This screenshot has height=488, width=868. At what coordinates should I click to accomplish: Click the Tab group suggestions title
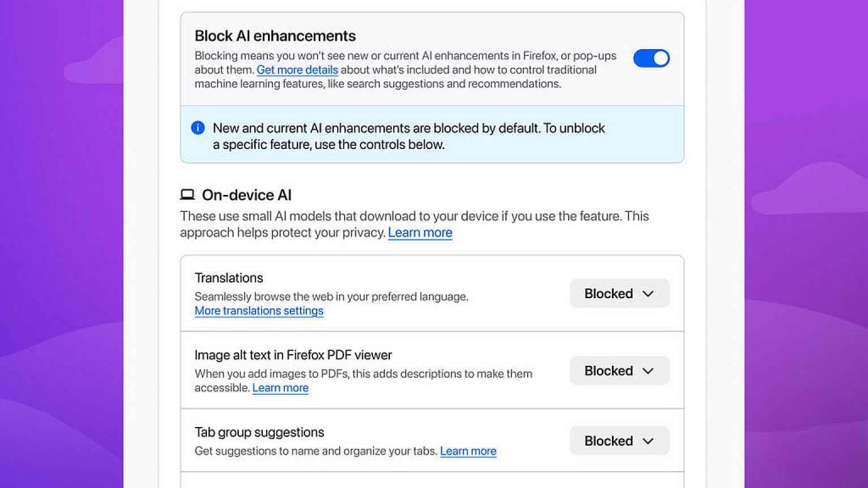259,432
